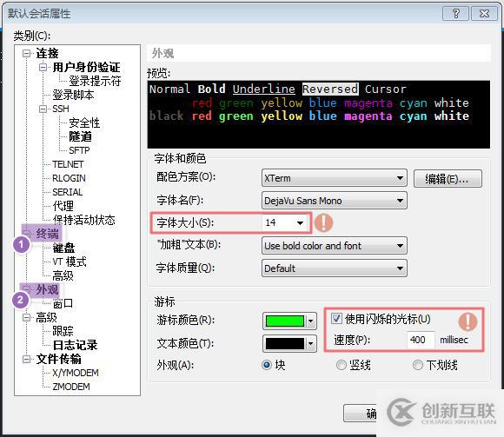Collapse the 文件传输 tree node
The width and height of the screenshot is (504, 437).
point(26,359)
